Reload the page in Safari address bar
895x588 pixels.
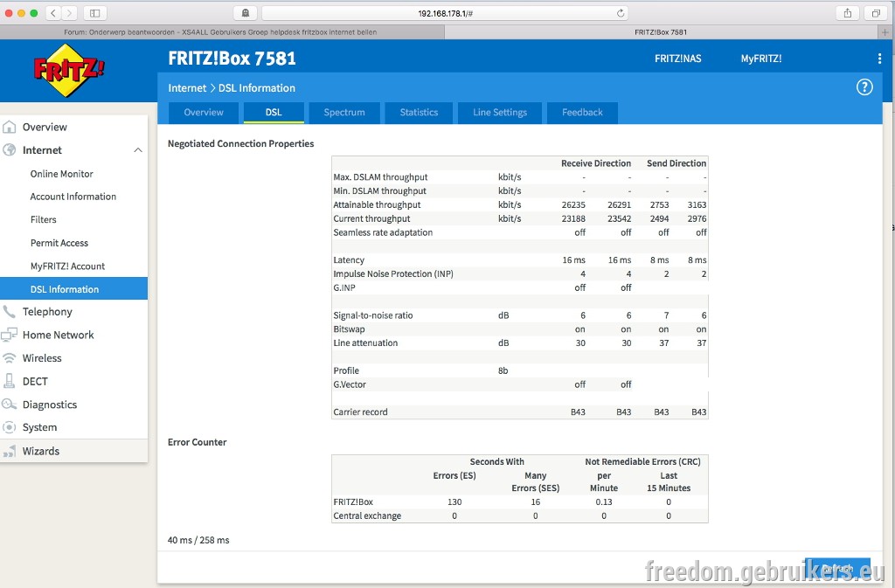pyautogui.click(x=621, y=13)
